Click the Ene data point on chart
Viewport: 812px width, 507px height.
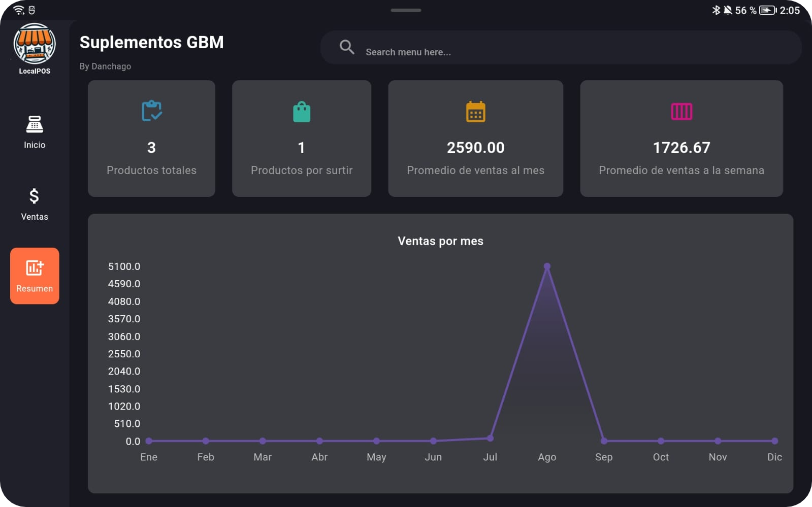click(x=149, y=441)
